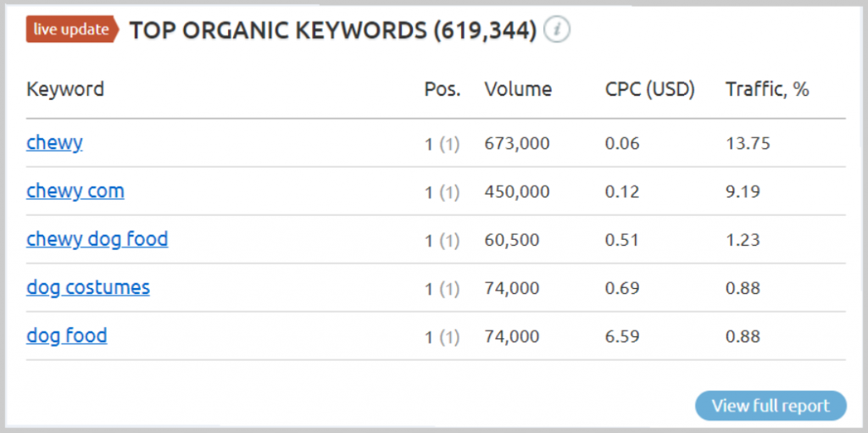Viewport: 868px width, 433px height.
Task: Select the 0.88 traffic in dog food row
Action: 743,336
